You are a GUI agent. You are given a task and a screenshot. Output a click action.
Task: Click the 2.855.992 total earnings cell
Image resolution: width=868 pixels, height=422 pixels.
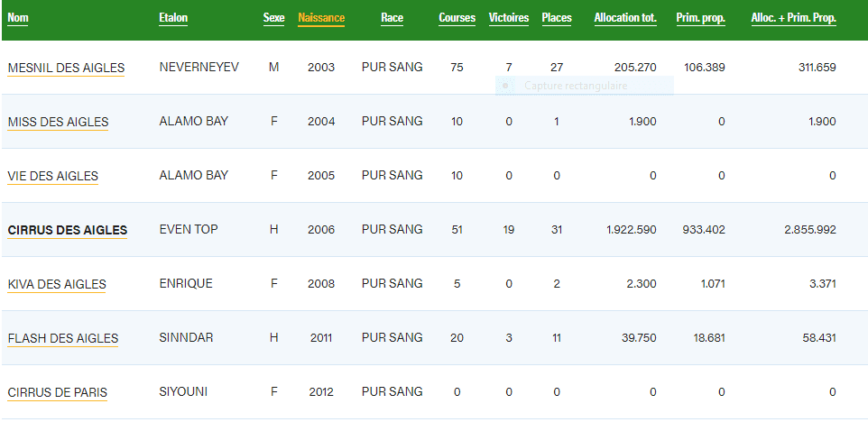pos(811,230)
